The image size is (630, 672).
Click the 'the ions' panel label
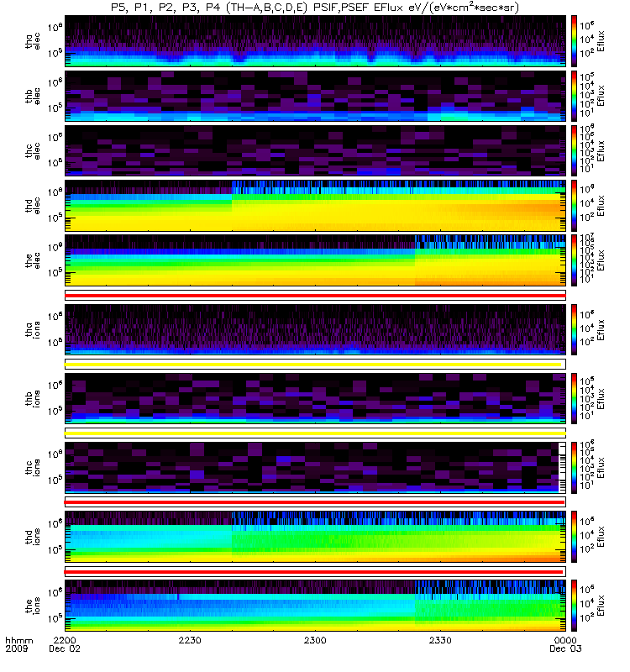pyautogui.click(x=33, y=606)
